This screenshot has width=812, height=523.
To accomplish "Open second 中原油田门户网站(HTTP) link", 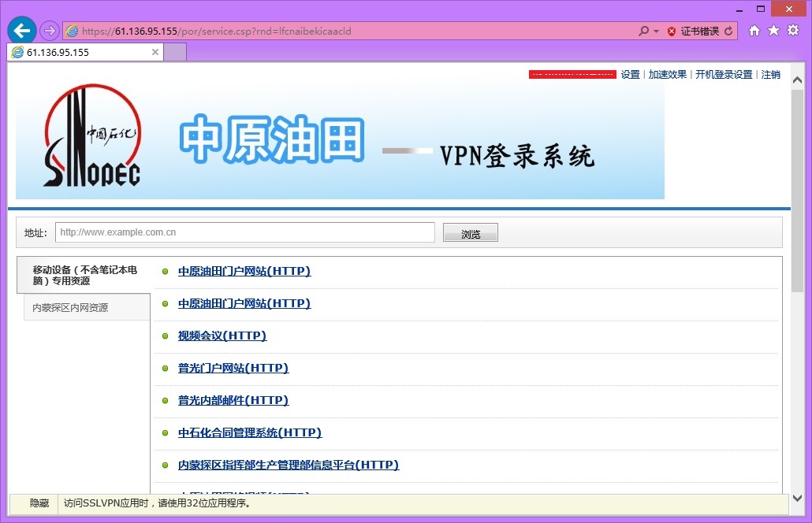I will click(244, 303).
